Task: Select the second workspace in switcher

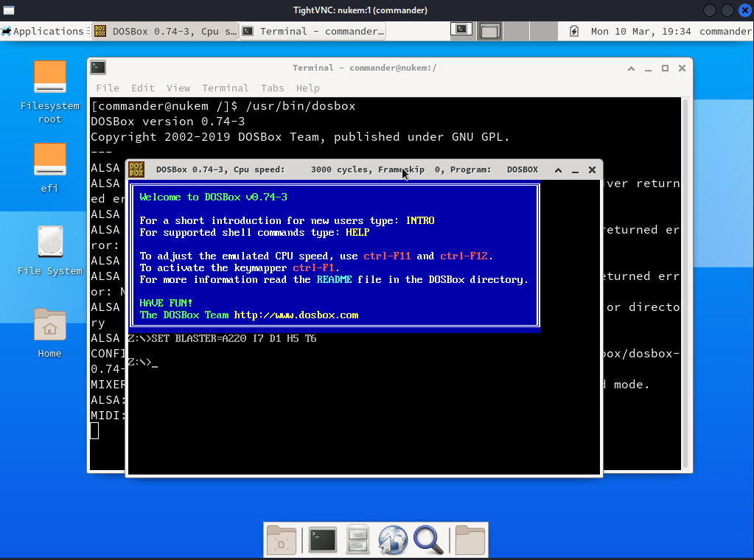Action: 489,31
